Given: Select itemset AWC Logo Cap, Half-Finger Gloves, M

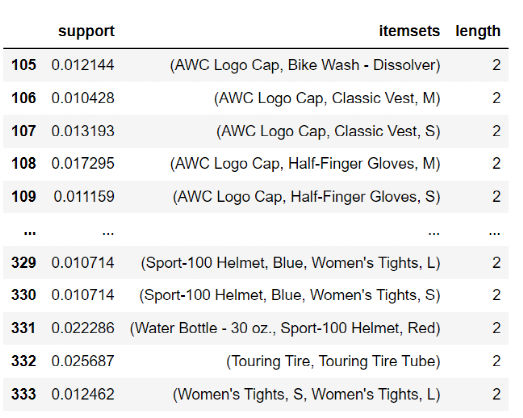Looking at the screenshot, I should click(x=305, y=164).
